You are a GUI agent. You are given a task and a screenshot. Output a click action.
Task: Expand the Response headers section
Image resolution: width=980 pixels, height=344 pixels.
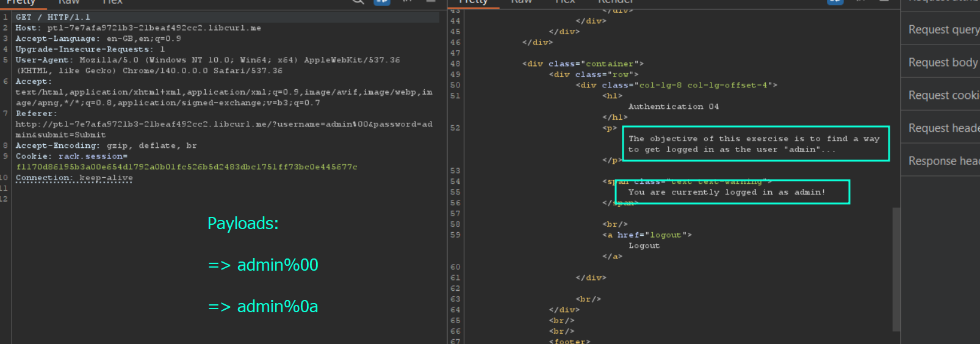[943, 161]
